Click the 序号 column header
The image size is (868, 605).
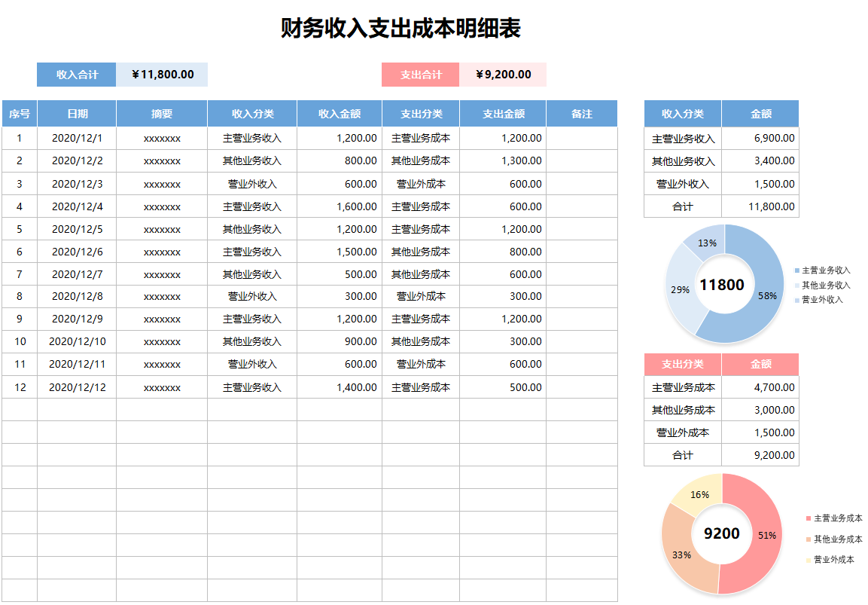point(20,114)
